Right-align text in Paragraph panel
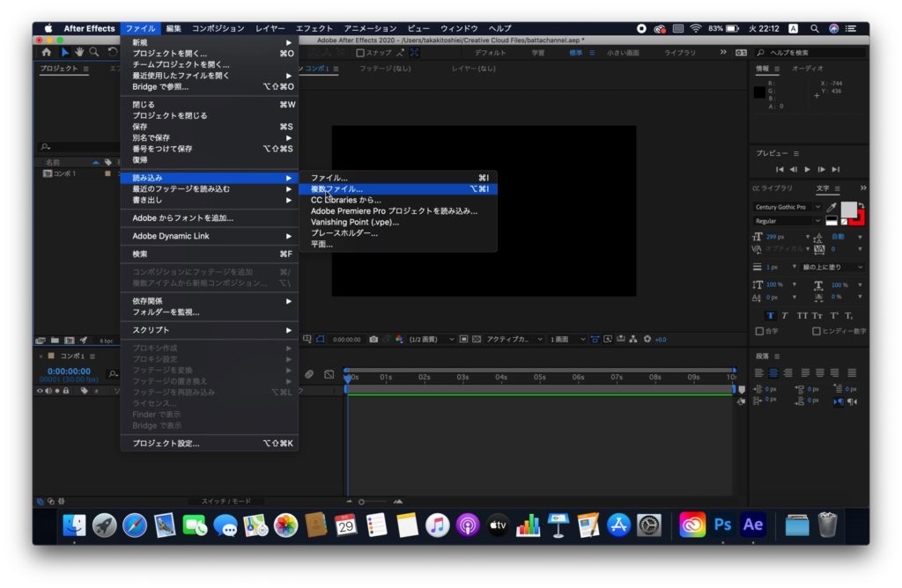This screenshot has width=902, height=588. pyautogui.click(x=788, y=373)
